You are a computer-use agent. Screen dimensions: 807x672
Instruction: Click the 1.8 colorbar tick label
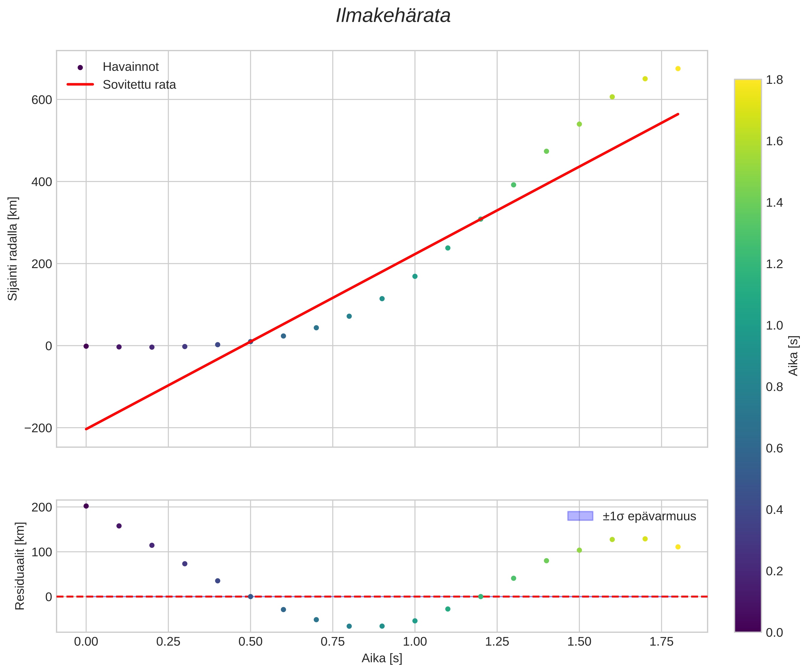774,80
